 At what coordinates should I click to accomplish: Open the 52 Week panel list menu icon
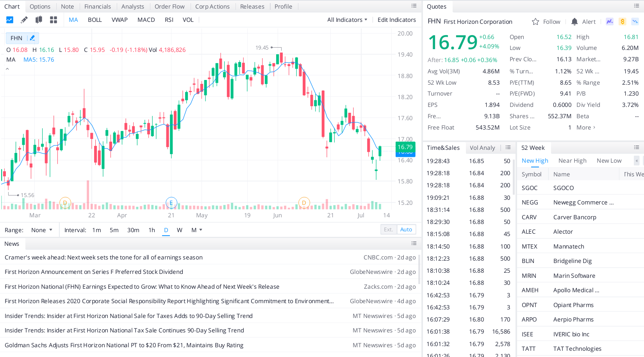click(x=637, y=147)
